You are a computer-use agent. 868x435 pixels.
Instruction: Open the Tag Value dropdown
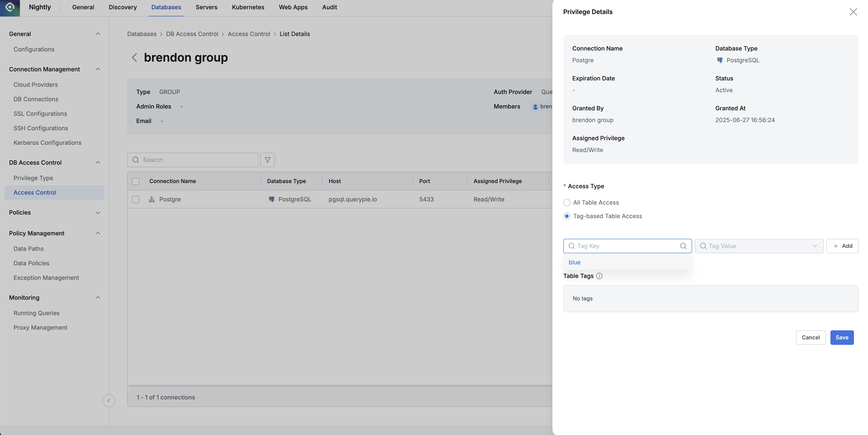[758, 246]
